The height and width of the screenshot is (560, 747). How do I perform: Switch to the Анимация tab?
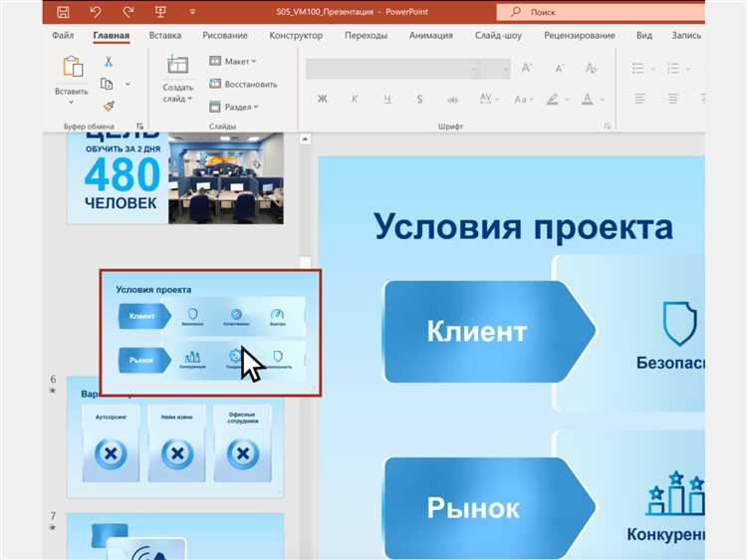pyautogui.click(x=430, y=35)
